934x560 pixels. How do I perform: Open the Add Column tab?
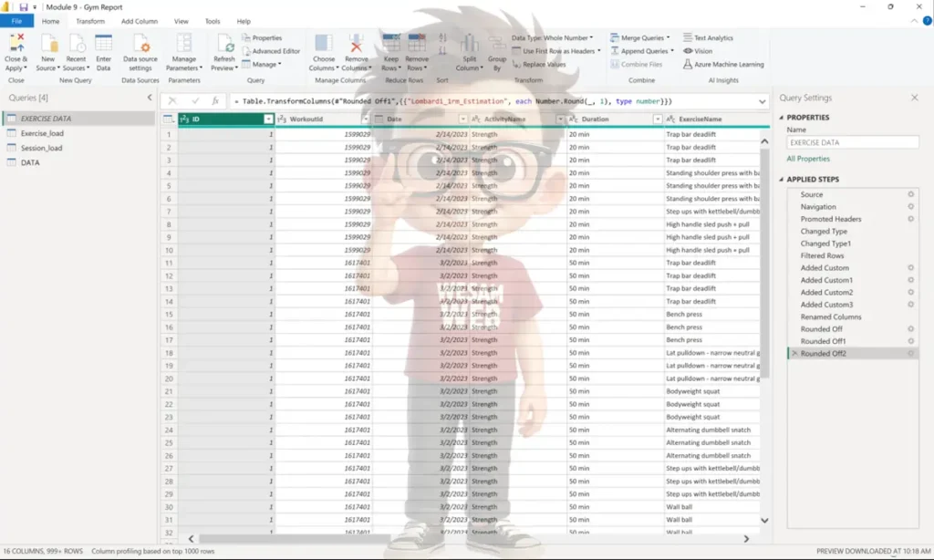point(140,21)
